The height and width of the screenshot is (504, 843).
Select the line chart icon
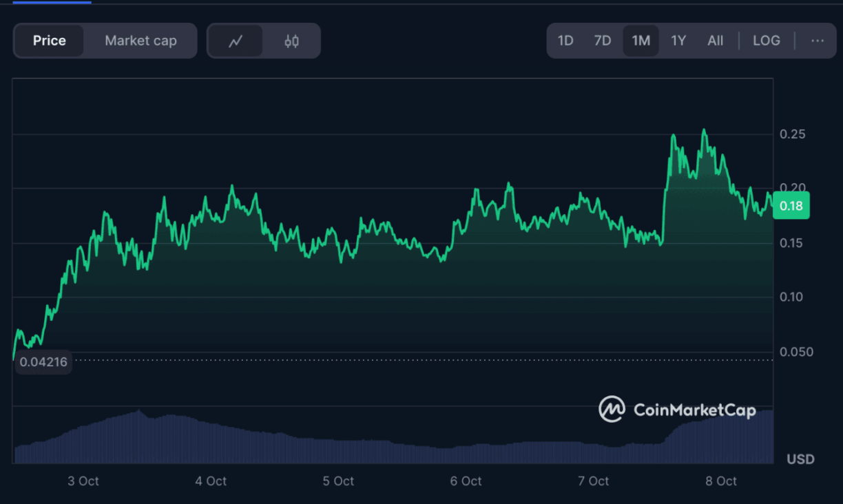[x=236, y=41]
